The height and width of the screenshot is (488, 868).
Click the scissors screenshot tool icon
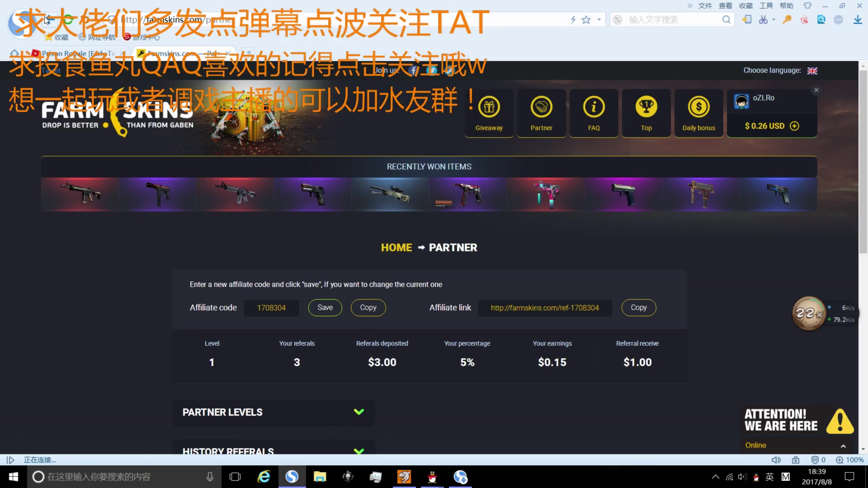(x=764, y=19)
